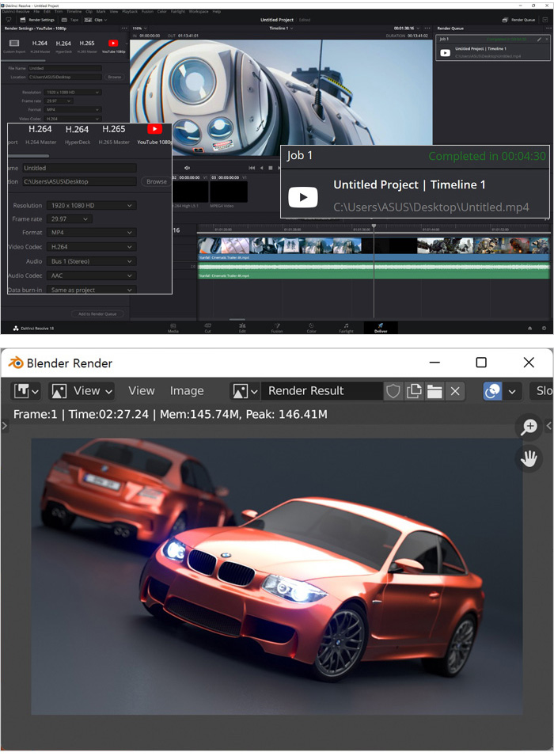Expand Blender's left toolbar region arrow

point(4,426)
